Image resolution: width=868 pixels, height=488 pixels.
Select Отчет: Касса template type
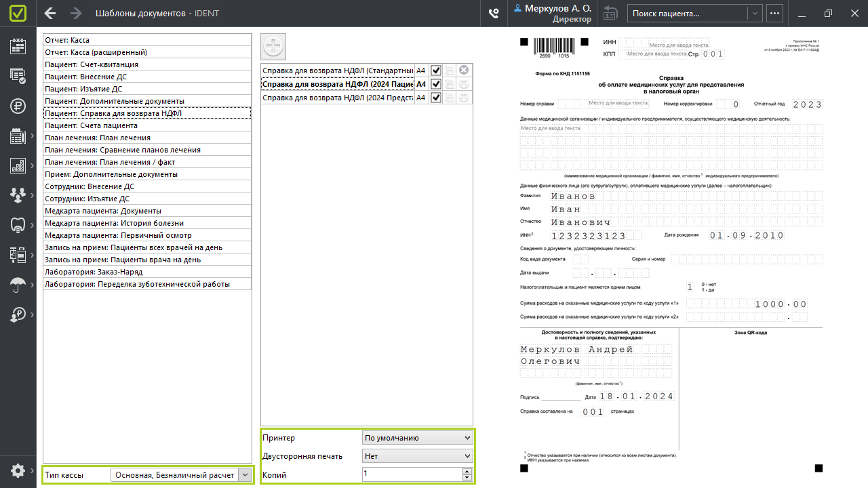[147, 40]
